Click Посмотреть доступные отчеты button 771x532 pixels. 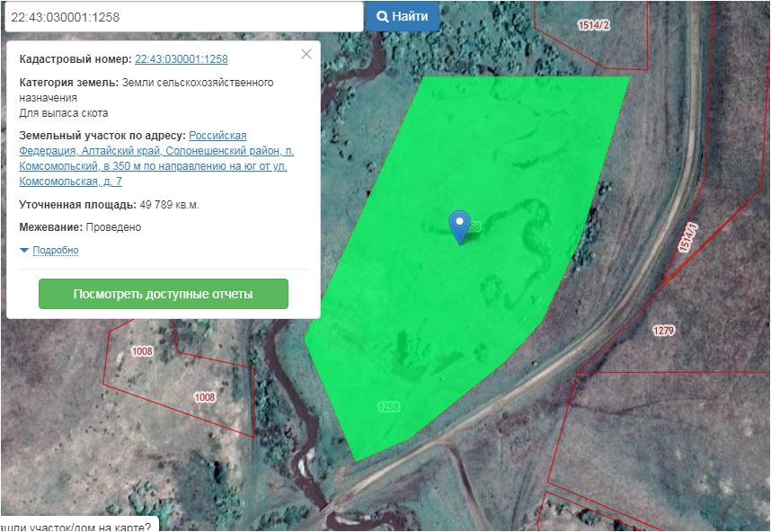coord(163,294)
